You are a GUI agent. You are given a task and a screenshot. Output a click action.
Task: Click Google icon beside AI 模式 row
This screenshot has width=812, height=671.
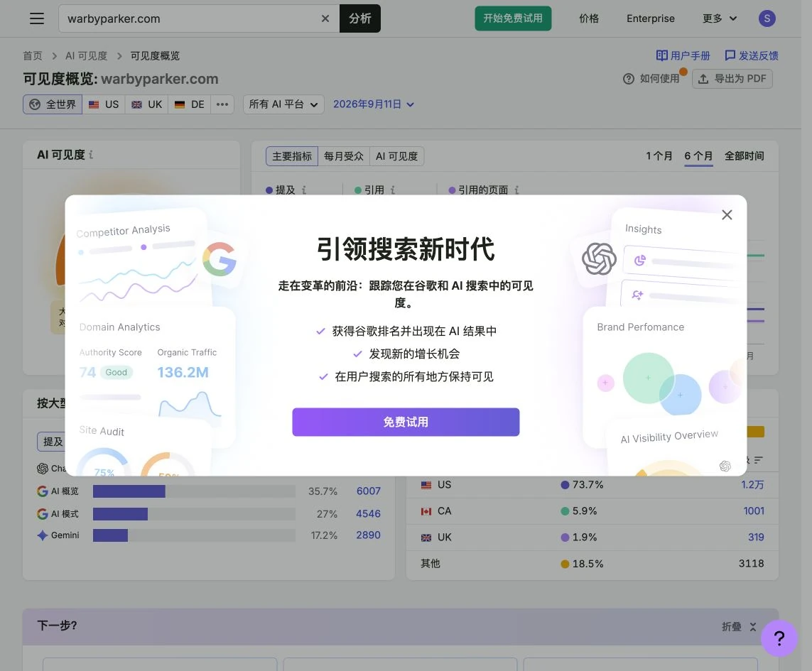click(x=43, y=513)
